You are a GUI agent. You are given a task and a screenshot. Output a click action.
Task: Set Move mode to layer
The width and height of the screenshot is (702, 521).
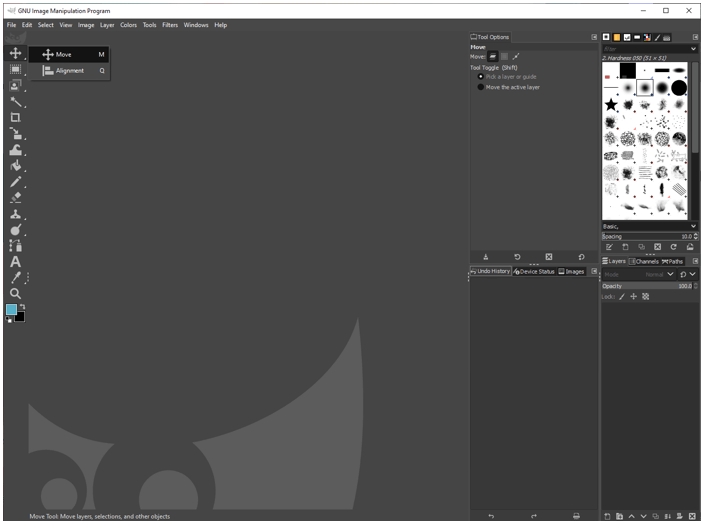coord(493,56)
